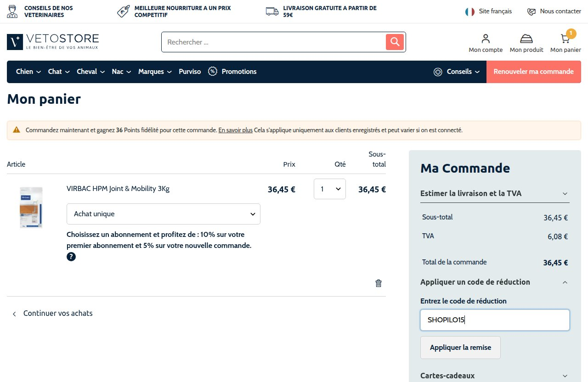Expand Estimer la livraison et la TVA
This screenshot has height=382, width=588.
(x=495, y=193)
